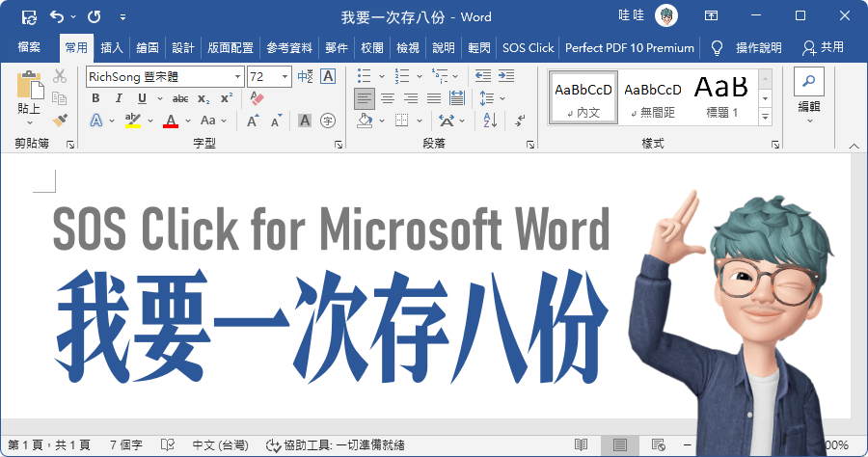Apply multilevel list
868x457 pixels.
440,76
